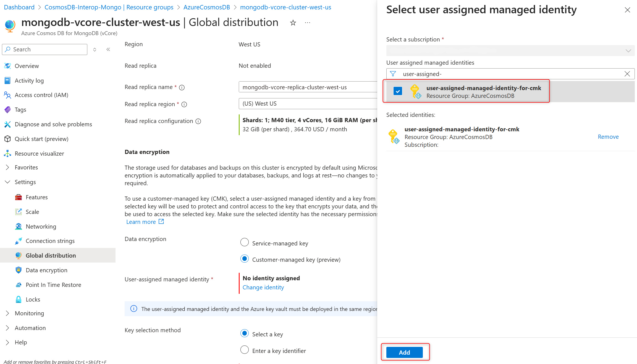Click the Change identity link

tap(263, 287)
